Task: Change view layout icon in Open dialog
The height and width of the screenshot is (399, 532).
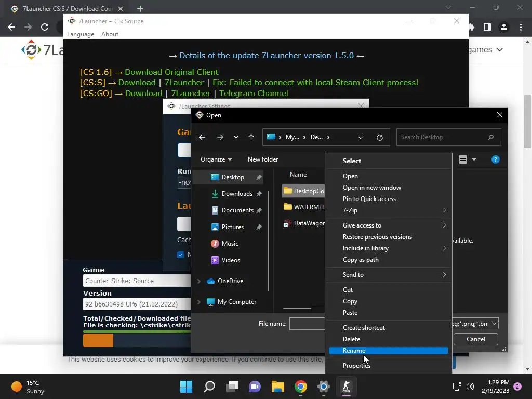Action: (463, 159)
